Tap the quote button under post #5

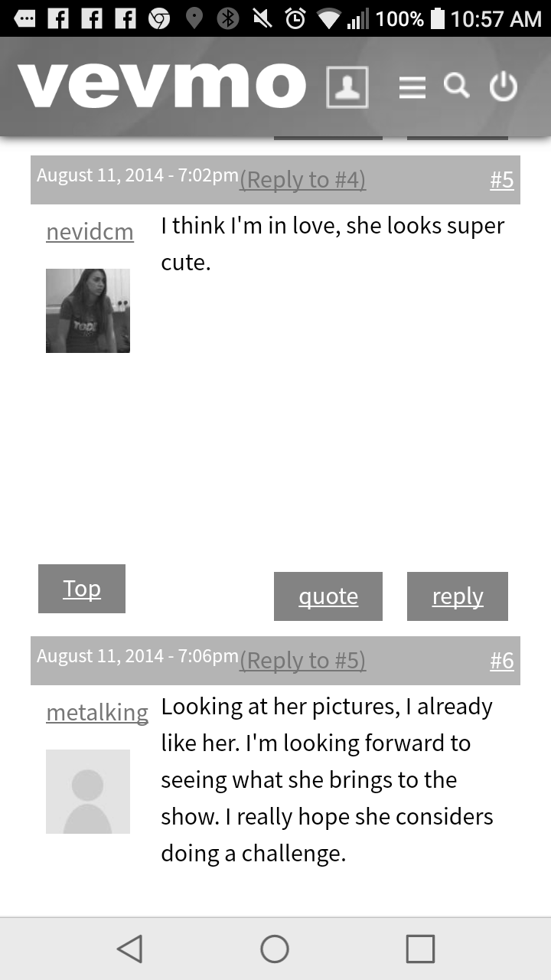tap(328, 596)
